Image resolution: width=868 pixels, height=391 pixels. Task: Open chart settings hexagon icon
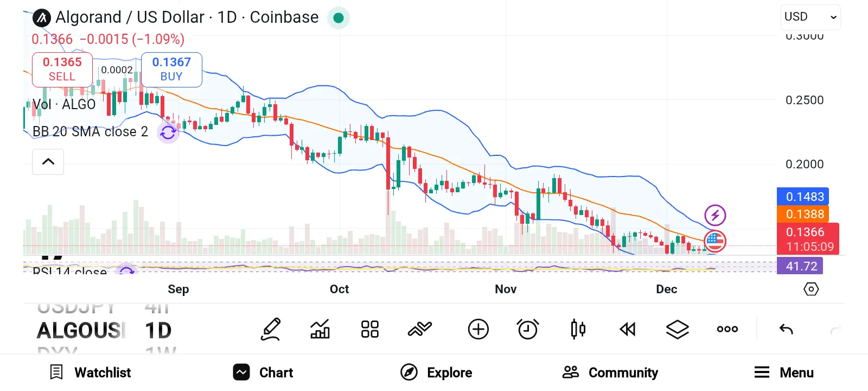810,289
